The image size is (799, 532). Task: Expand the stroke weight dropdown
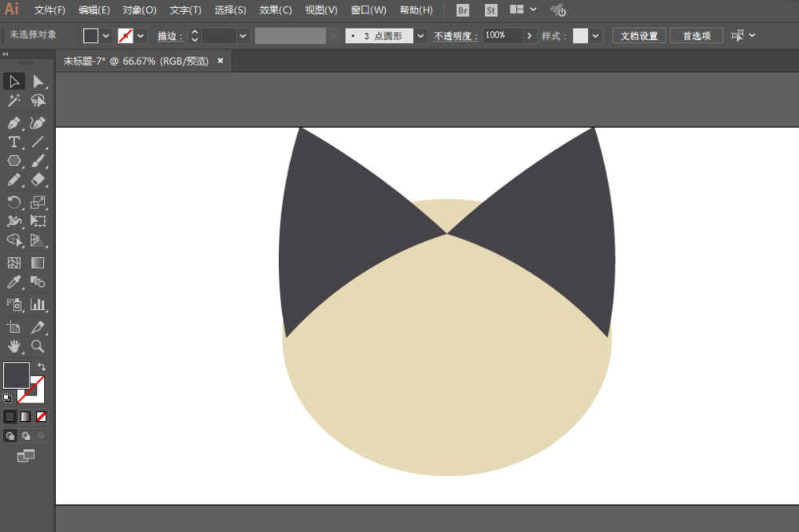(243, 36)
